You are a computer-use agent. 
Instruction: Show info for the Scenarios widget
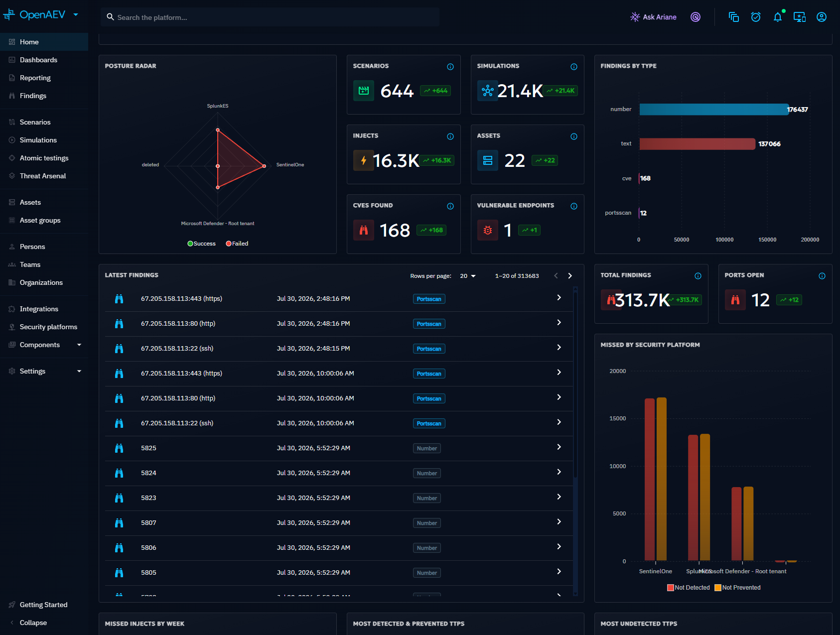(x=450, y=67)
